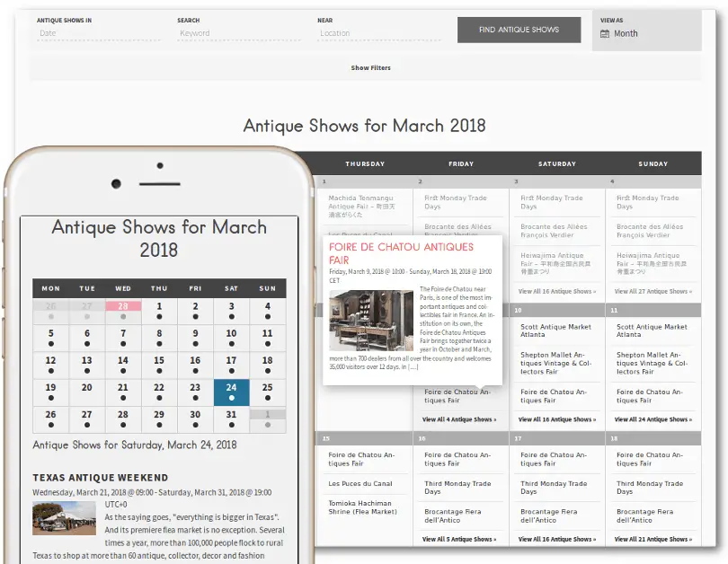Open Foire de Chatou Antiques Fair on Sunday 18
Viewport: 728px width, 564px height.
[649, 459]
